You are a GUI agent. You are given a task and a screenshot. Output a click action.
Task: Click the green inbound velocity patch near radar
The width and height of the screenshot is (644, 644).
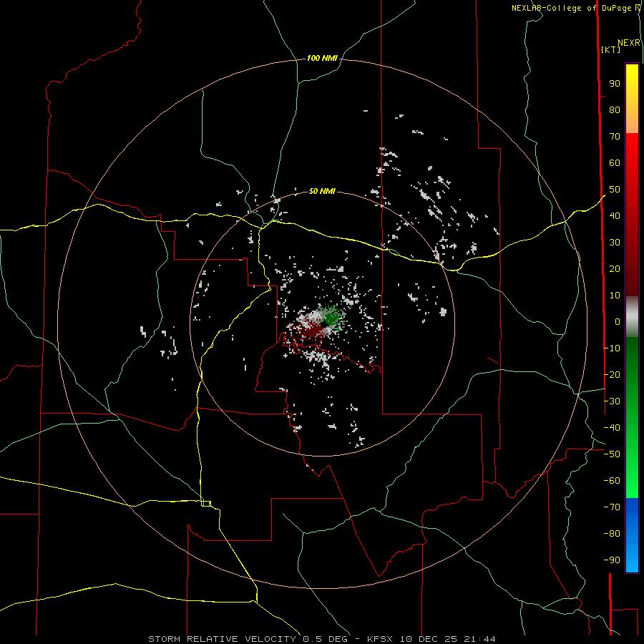coord(331,317)
